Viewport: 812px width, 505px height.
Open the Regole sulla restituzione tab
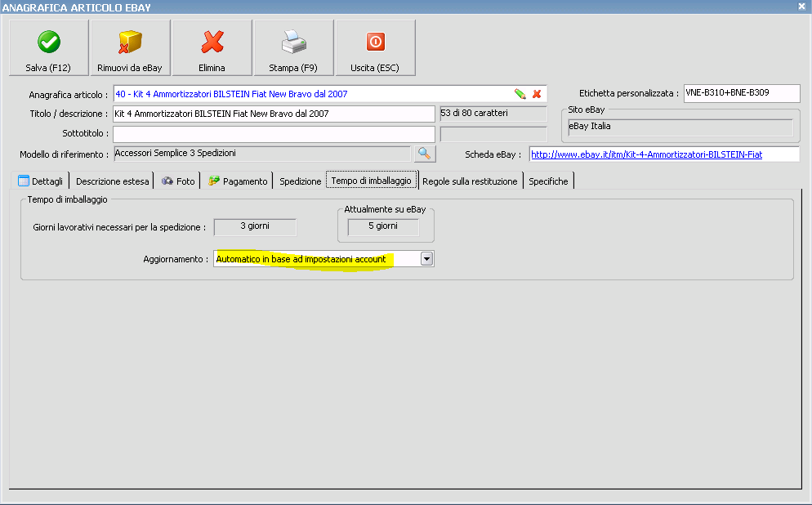click(470, 181)
